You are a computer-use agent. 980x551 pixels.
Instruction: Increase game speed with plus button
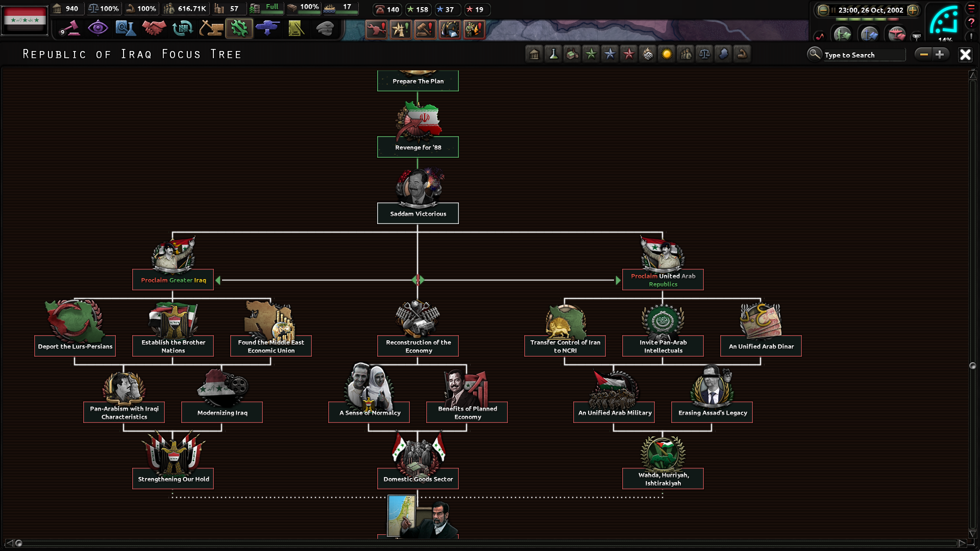pos(913,10)
